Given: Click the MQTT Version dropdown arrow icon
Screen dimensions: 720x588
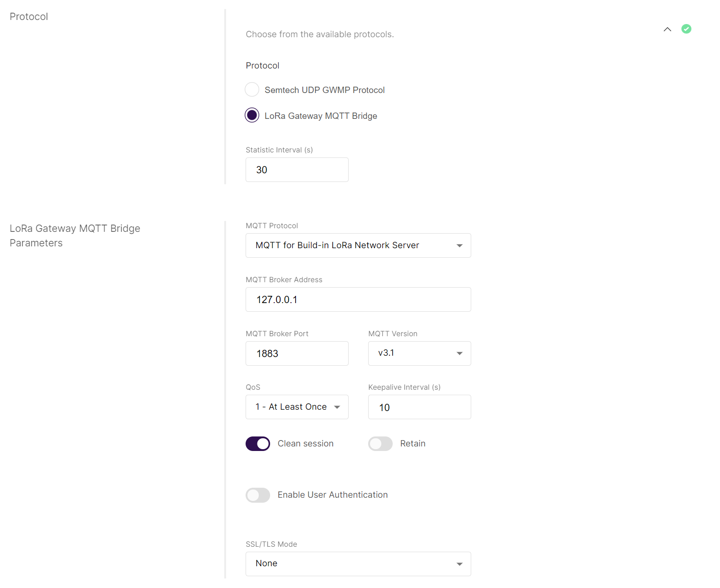Looking at the screenshot, I should (x=459, y=353).
